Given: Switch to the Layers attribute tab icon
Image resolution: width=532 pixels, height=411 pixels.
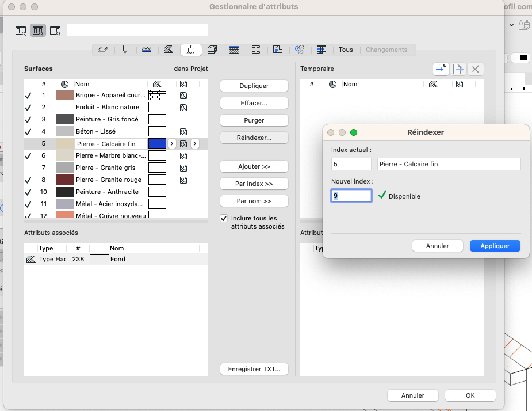Looking at the screenshot, I should tap(103, 50).
